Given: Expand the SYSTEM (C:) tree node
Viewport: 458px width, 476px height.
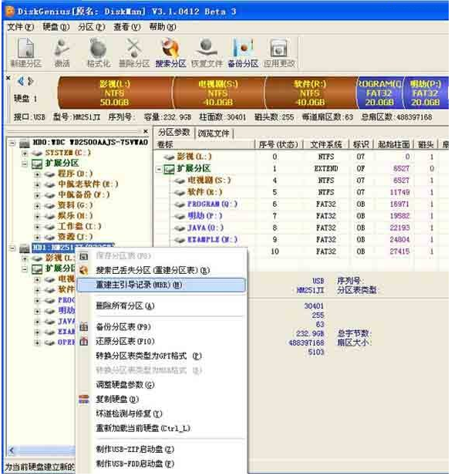Looking at the screenshot, I should tap(25, 153).
